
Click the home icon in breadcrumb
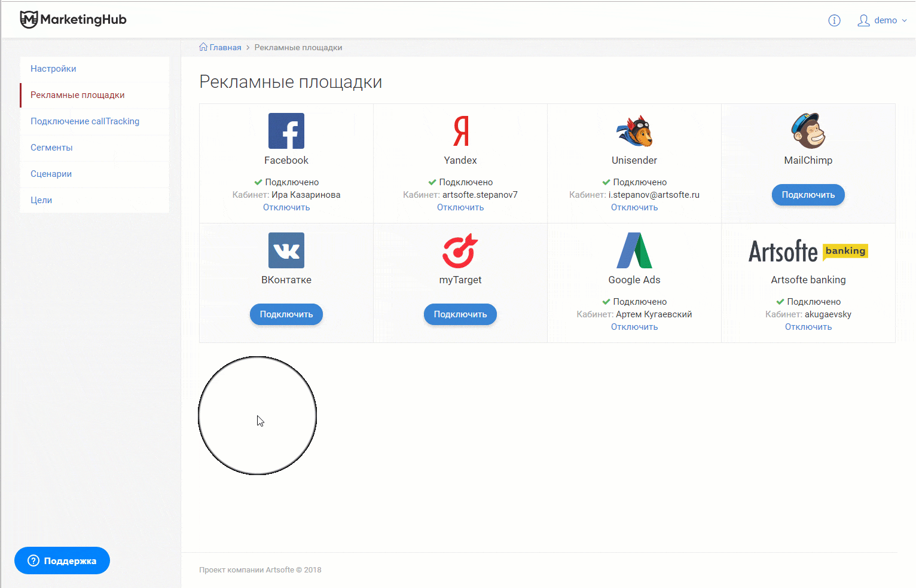[203, 47]
